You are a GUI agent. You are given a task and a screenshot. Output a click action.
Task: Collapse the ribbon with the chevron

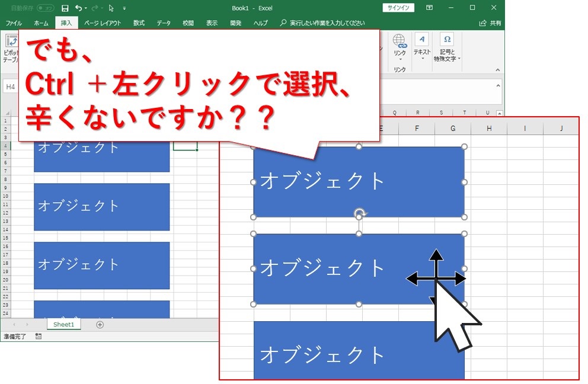(x=497, y=70)
